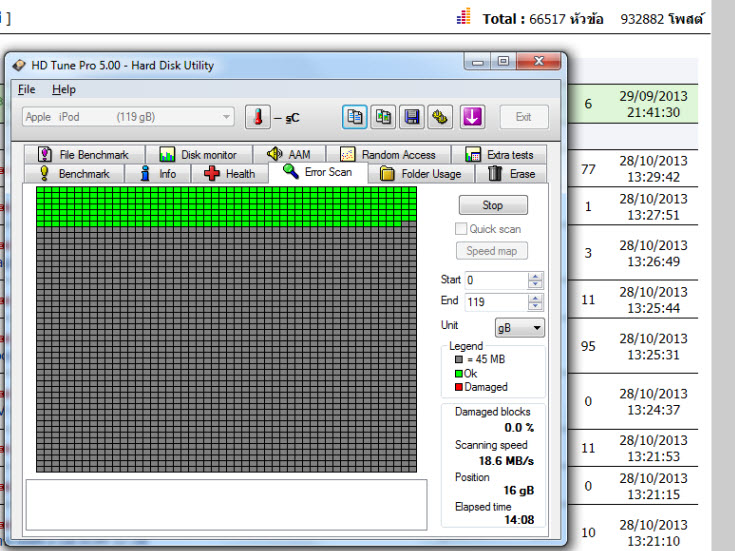Click the Speed map button
Screen dimensions: 735x551
coord(493,251)
